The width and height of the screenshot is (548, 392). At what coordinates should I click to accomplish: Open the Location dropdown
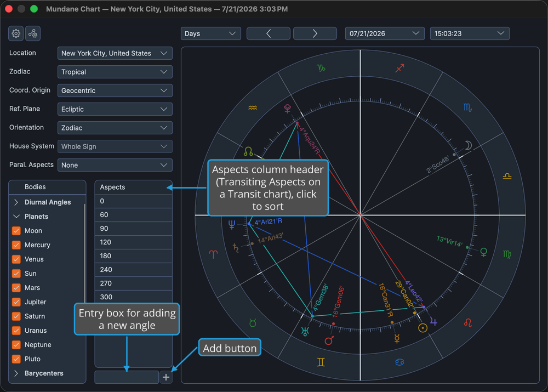click(x=115, y=53)
